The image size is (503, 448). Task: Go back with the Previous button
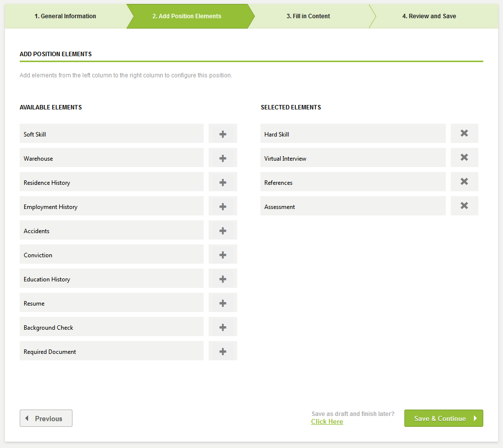click(x=46, y=418)
